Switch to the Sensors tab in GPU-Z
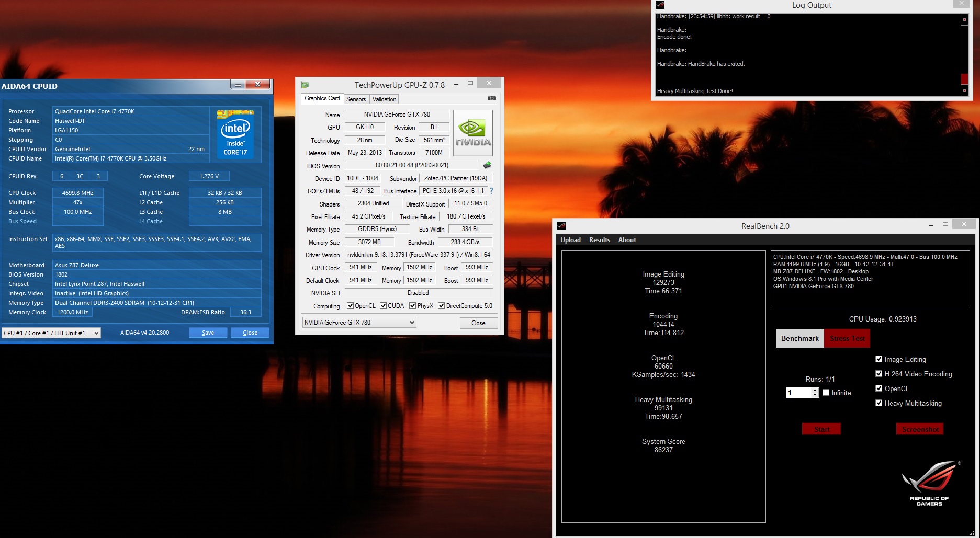 [356, 99]
